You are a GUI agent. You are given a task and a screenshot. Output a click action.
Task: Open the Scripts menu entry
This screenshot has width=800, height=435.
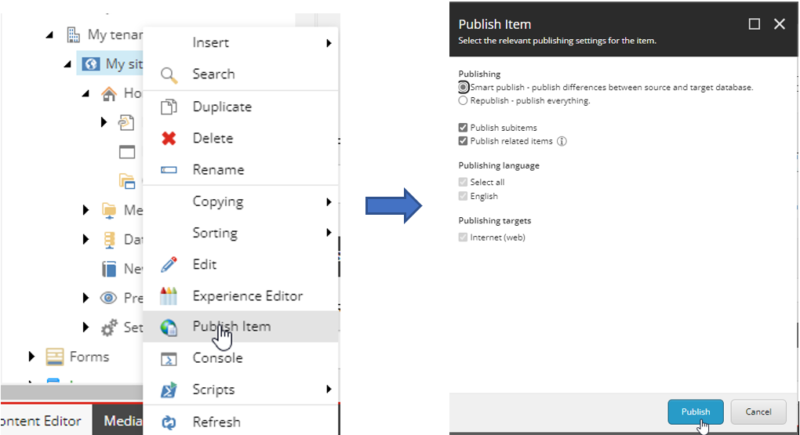tap(214, 389)
